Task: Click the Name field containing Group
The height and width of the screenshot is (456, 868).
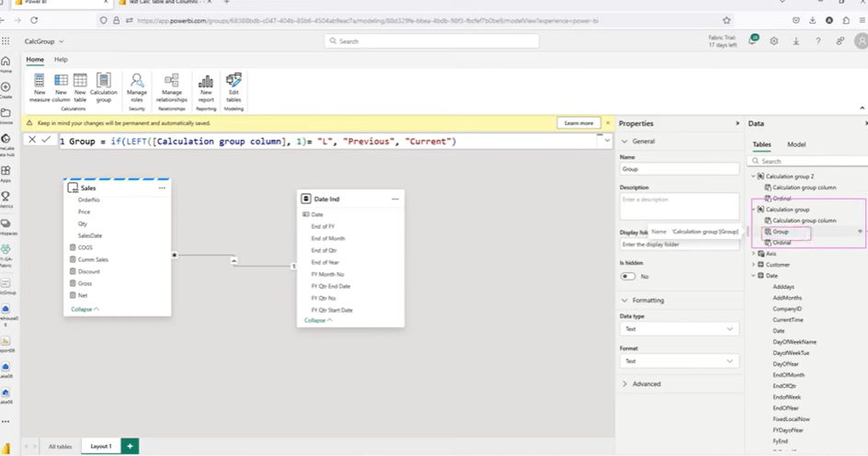Action: click(x=680, y=169)
